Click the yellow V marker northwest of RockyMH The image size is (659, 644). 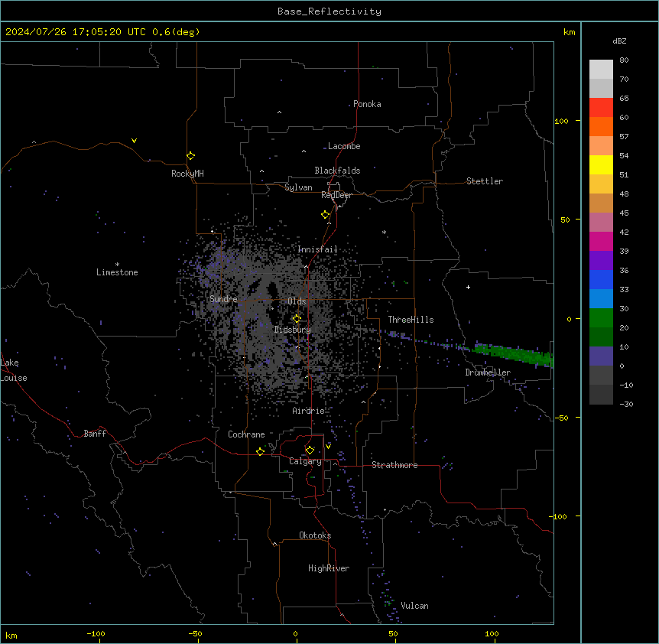tap(134, 141)
